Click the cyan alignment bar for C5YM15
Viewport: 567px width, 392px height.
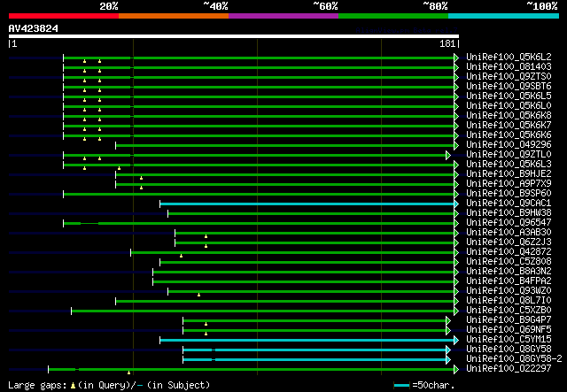307,341
